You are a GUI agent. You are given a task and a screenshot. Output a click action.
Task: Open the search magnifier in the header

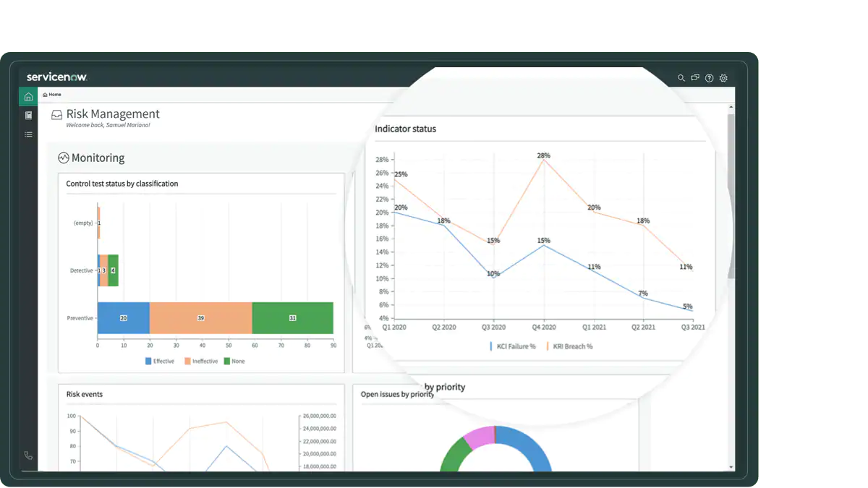[681, 78]
